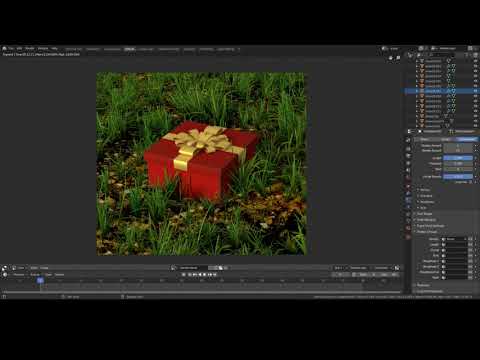Open the View Layer properties tab
Image resolution: width=480 pixels, height=360 pixels.
click(408, 163)
